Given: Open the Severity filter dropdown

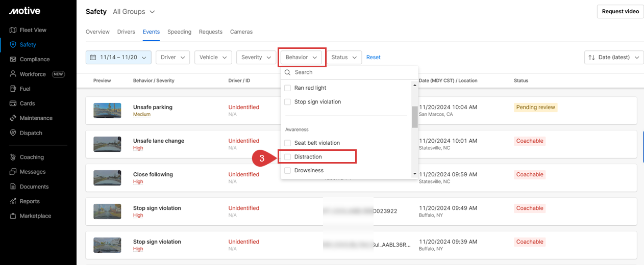Looking at the screenshot, I should (x=256, y=58).
